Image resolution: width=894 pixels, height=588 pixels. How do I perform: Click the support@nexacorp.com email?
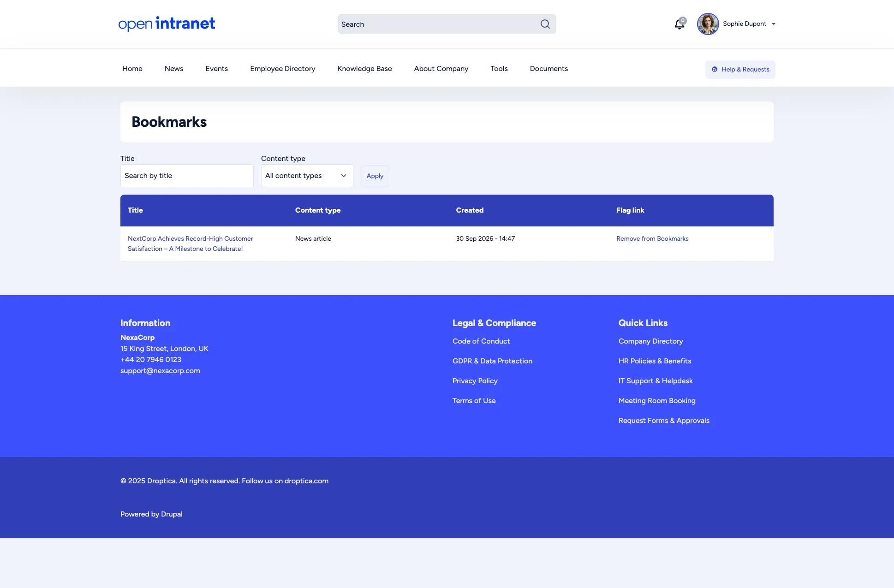click(160, 371)
